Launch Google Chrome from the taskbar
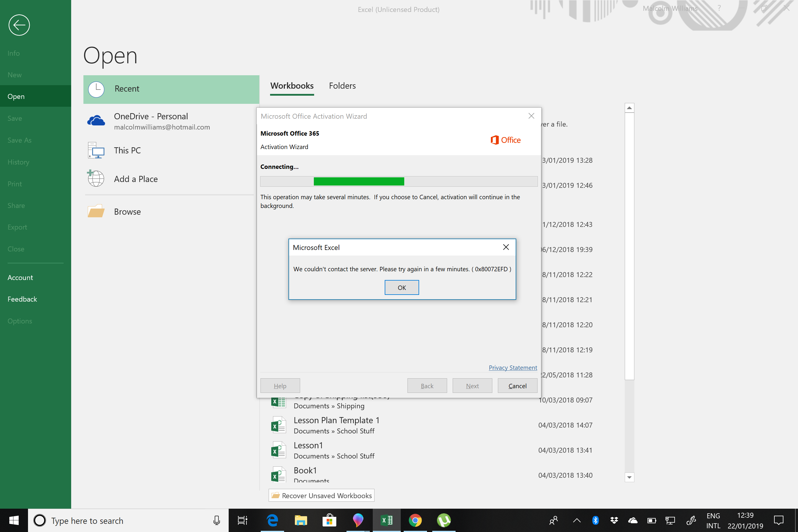The height and width of the screenshot is (532, 798). [x=415, y=520]
